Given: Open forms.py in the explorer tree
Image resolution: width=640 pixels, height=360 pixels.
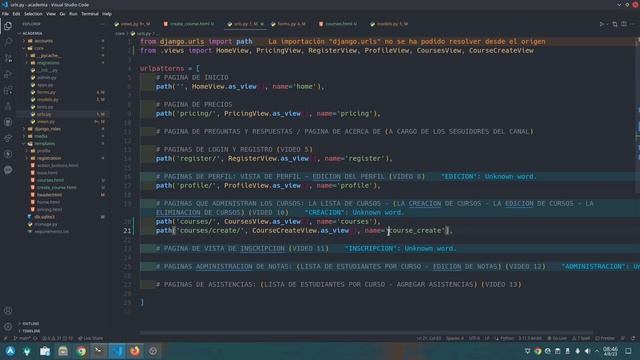Looking at the screenshot, I should 46,92.
